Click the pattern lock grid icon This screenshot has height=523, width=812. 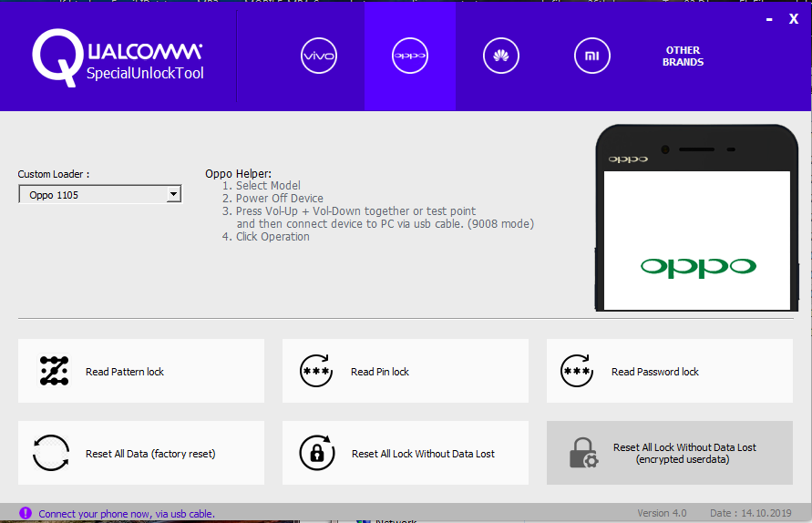54,371
